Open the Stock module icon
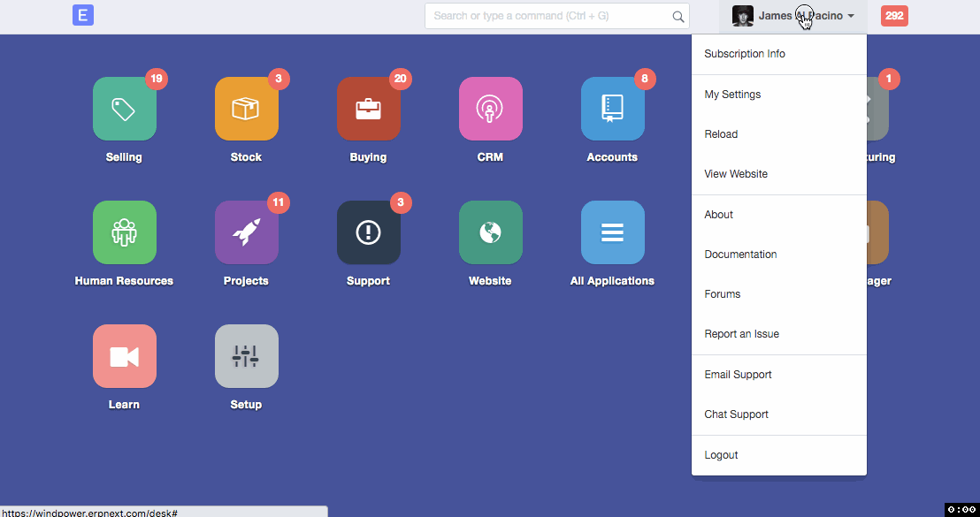 [x=247, y=109]
